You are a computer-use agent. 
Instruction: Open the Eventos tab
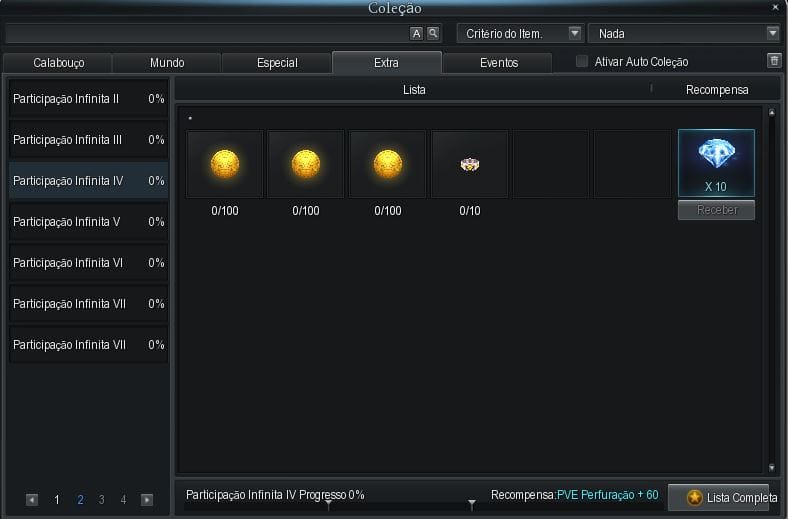[498, 62]
